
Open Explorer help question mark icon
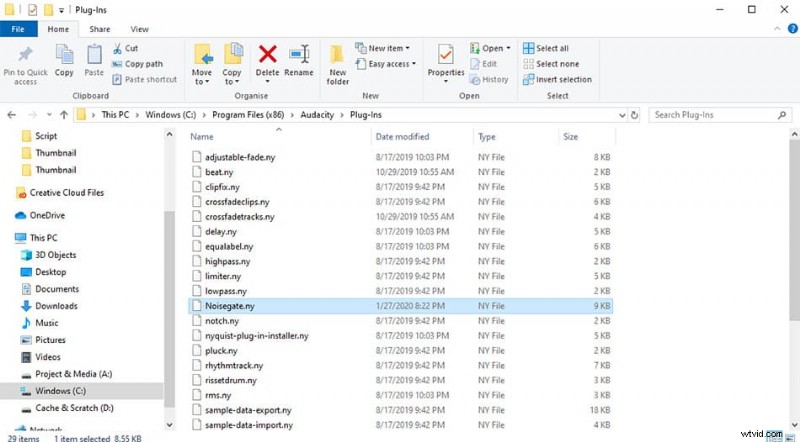tap(792, 29)
